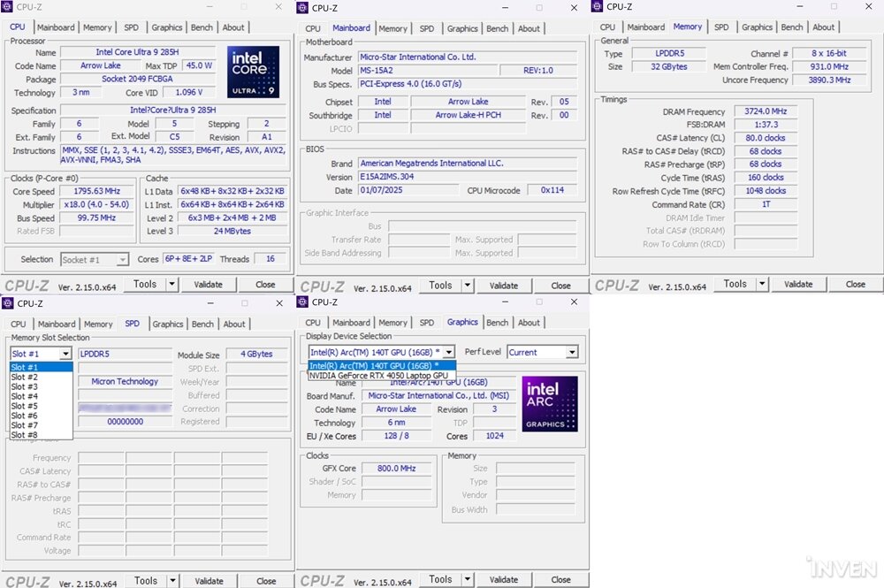
Task: Click the Cores value 6P + 8E + 2LP
Action: [x=188, y=259]
